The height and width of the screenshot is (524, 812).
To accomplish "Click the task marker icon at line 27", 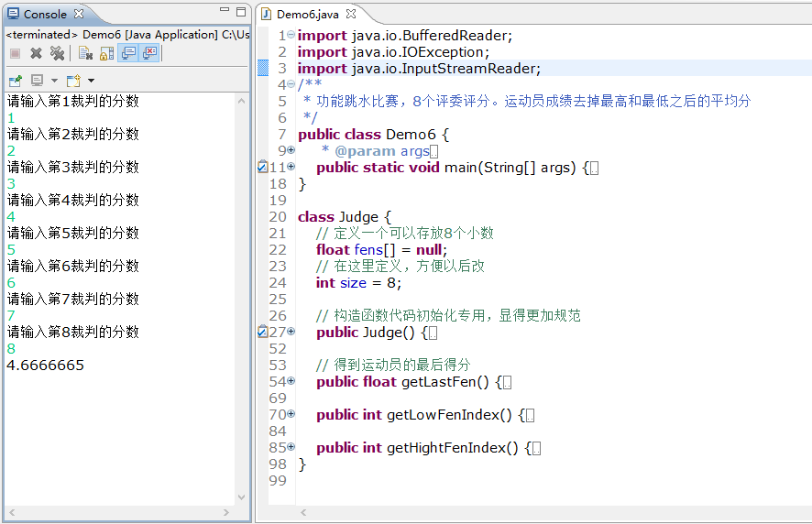I will tap(262, 332).
